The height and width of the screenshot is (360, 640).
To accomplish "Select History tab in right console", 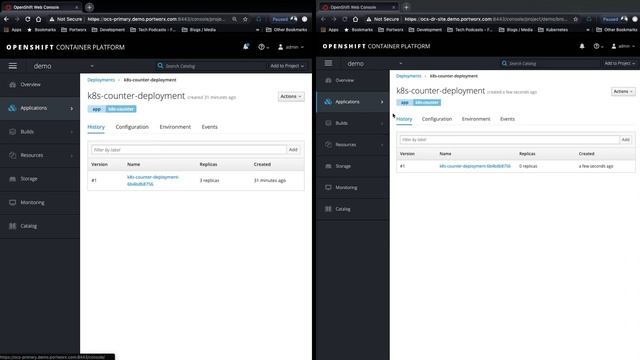I will coord(404,119).
